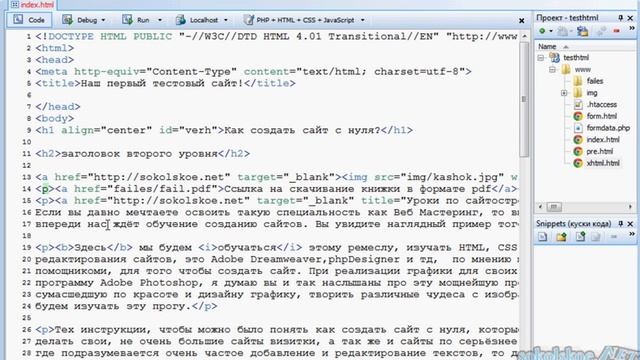The height and width of the screenshot is (360, 640).
Task: Open the Debug dropdown arrow
Action: click(x=103, y=20)
